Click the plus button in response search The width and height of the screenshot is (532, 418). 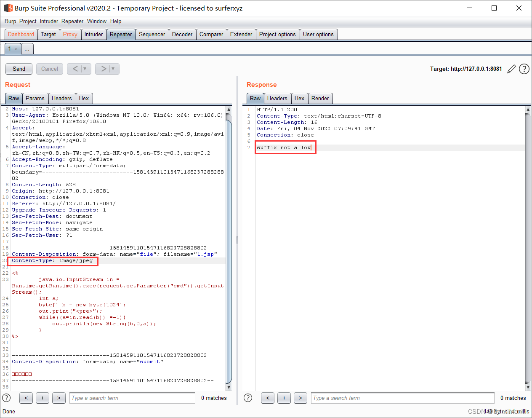(284, 398)
